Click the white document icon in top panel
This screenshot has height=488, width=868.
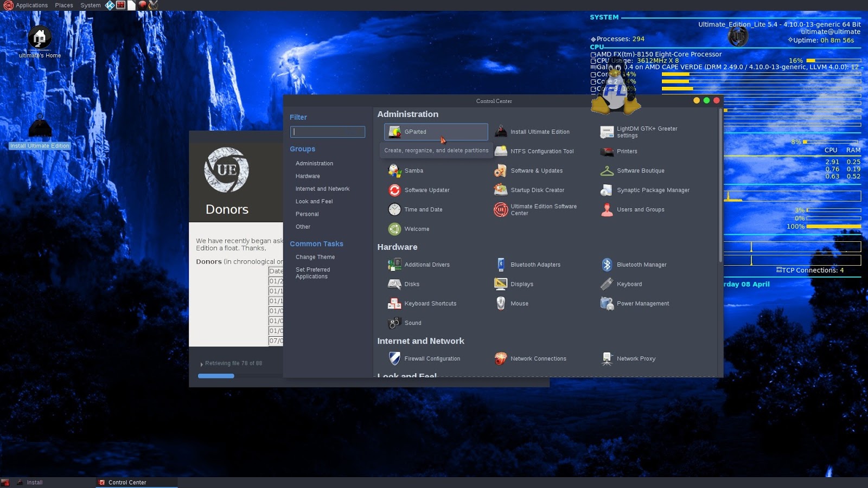pos(131,5)
